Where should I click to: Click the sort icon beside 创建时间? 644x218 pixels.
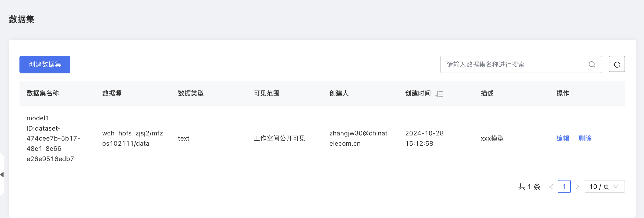click(439, 94)
